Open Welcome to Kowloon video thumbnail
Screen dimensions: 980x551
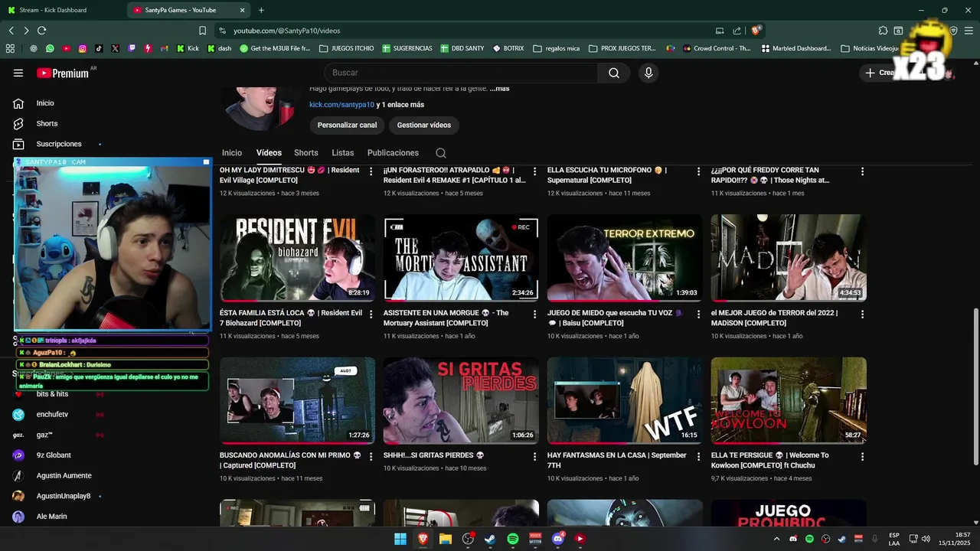[789, 400]
